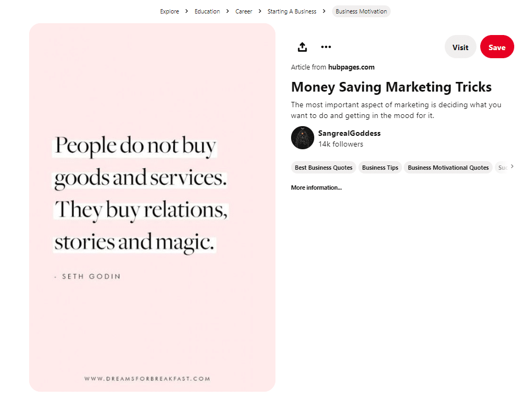Select the Business Tips tag

point(380,168)
